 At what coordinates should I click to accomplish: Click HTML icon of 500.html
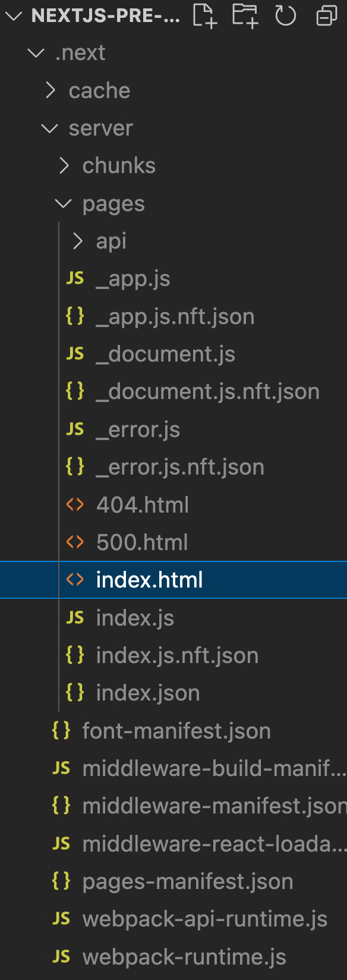(75, 542)
